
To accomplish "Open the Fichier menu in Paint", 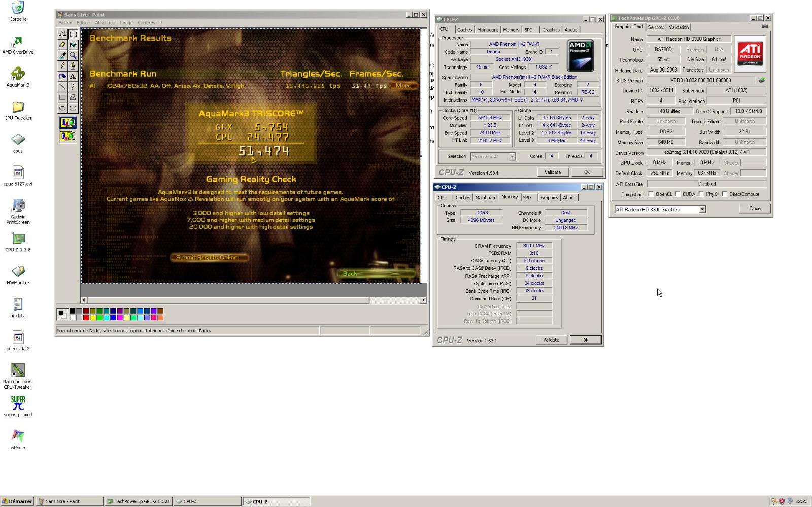I will pyautogui.click(x=65, y=23).
